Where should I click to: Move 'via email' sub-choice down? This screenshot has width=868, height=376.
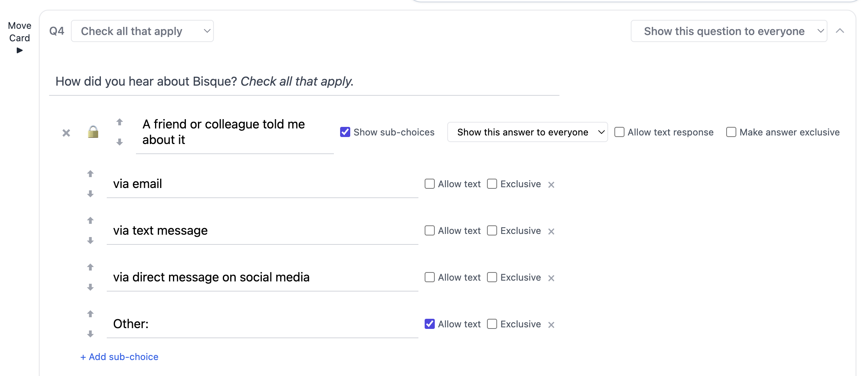(90, 194)
